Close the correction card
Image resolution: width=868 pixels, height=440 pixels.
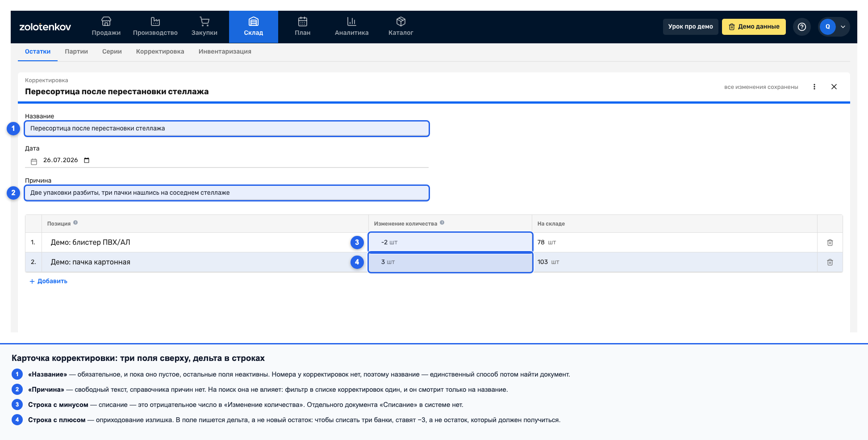pos(834,87)
